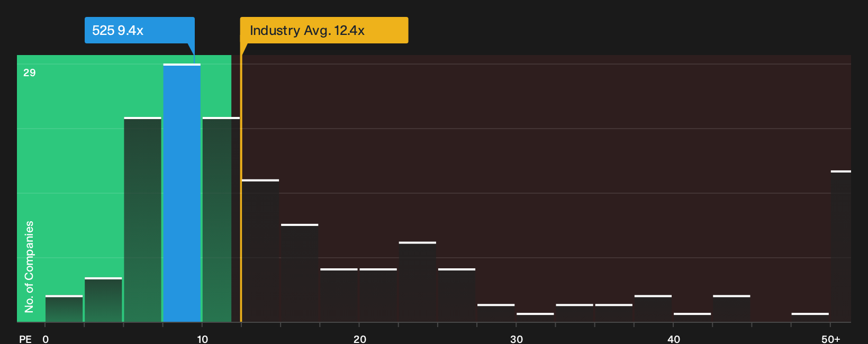Click the '29' y-axis value
Viewport: 868px width, 344px height.
[x=30, y=73]
